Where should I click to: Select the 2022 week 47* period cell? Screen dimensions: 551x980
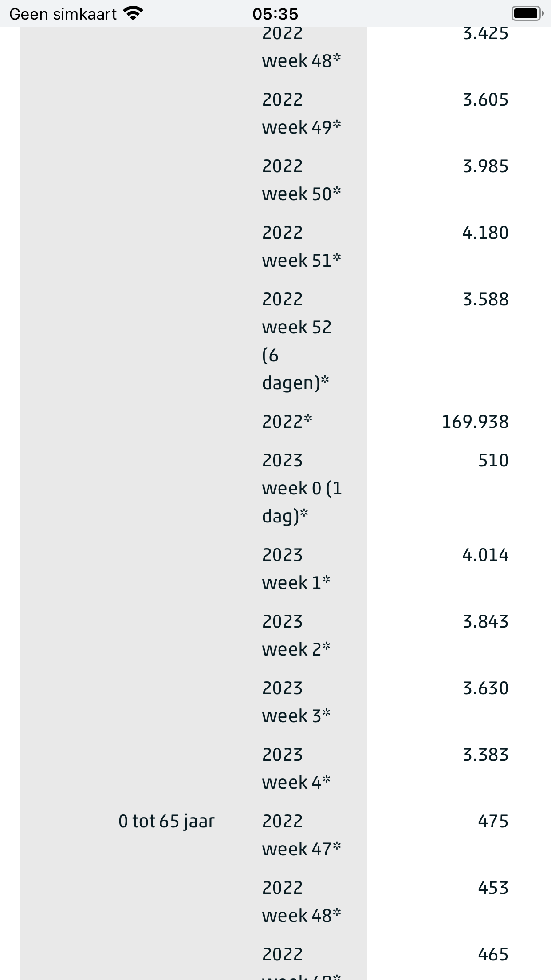pyautogui.click(x=301, y=835)
